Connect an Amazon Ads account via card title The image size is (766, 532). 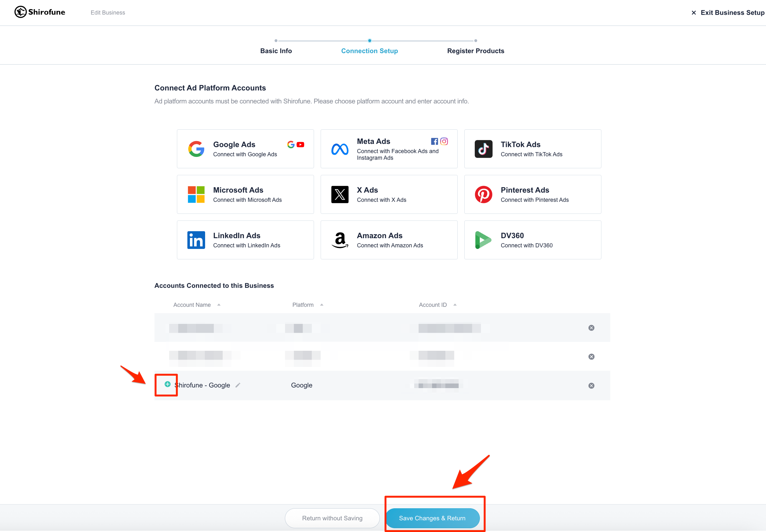(x=380, y=236)
